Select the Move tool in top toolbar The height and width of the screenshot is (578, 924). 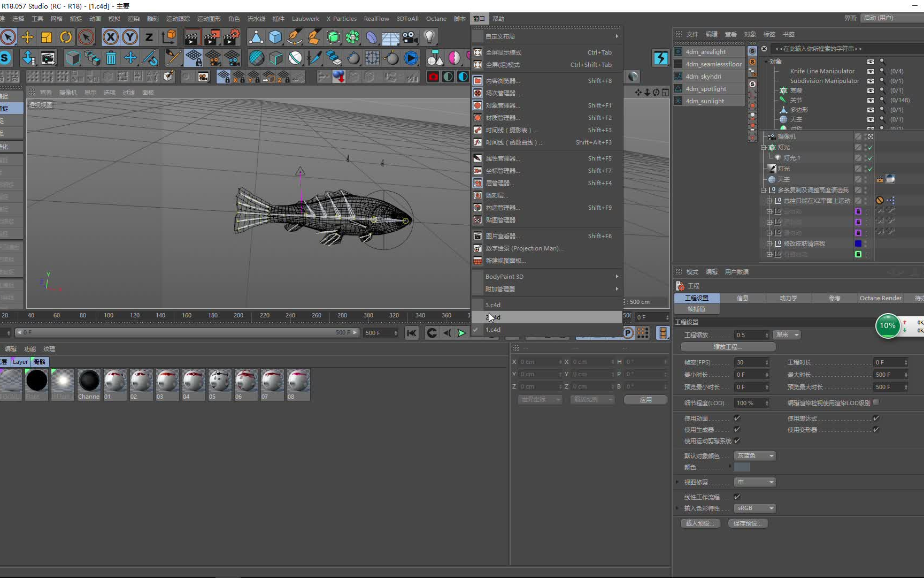tap(27, 37)
